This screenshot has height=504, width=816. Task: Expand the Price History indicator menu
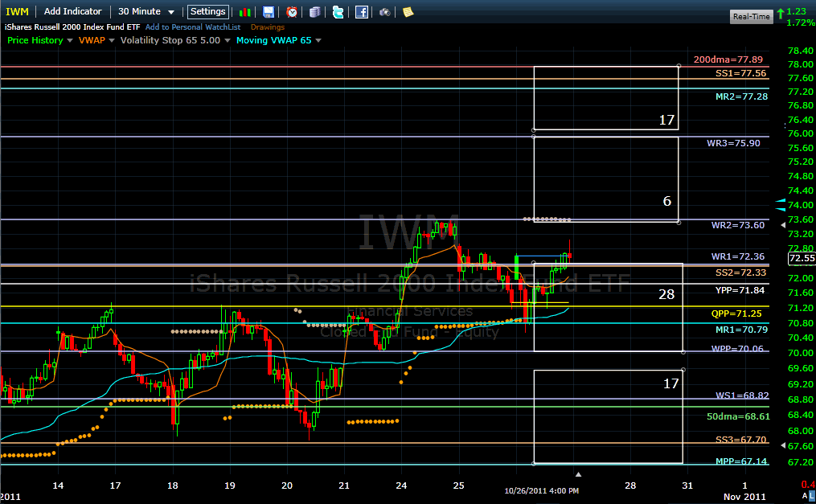pyautogui.click(x=70, y=40)
